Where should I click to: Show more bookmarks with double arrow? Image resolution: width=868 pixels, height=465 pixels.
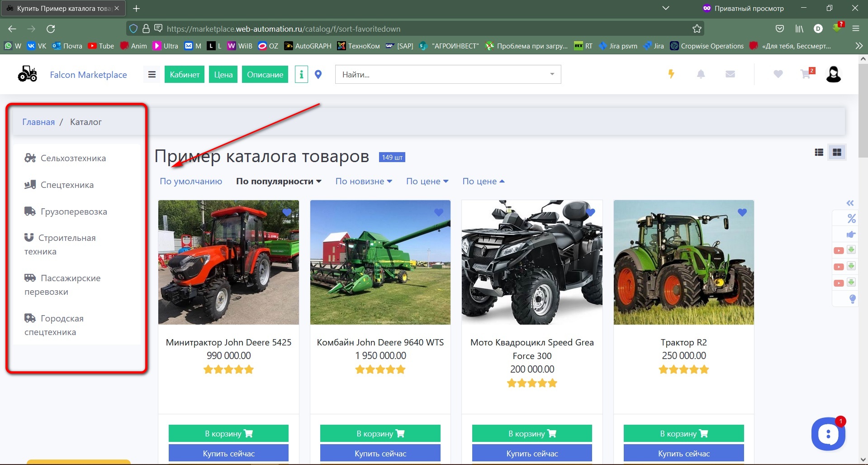859,46
